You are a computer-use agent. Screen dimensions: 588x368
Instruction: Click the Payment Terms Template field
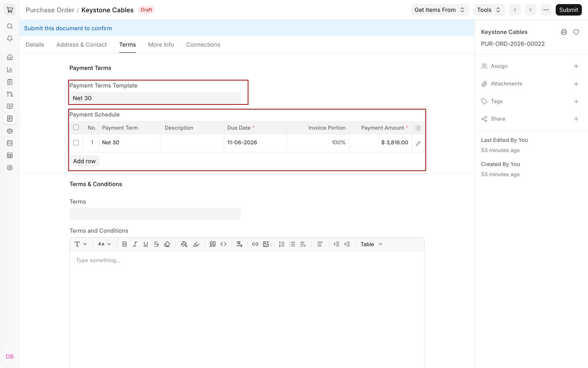click(x=155, y=98)
